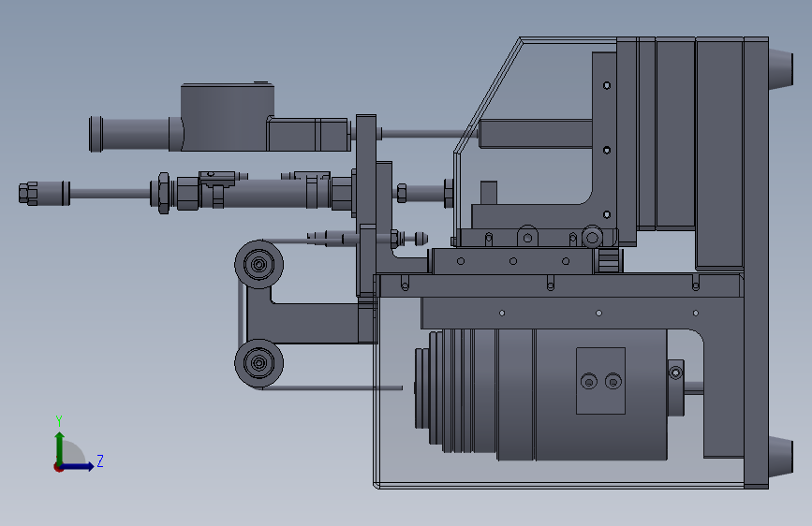Select the upper rubber foot on back plate

tap(781, 69)
